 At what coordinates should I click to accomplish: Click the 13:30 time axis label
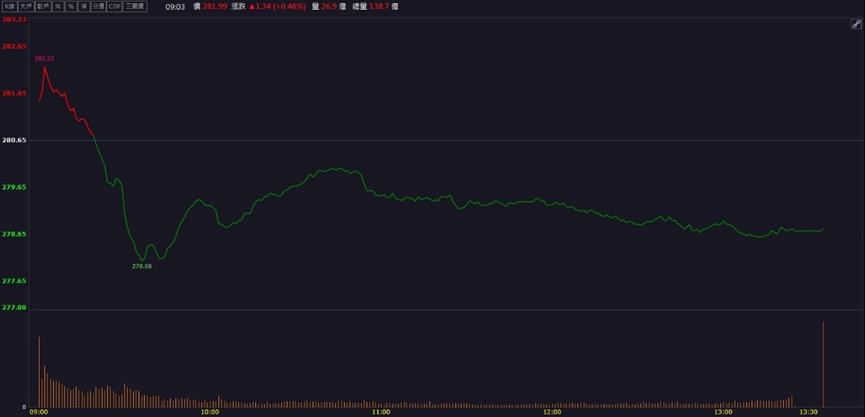pyautogui.click(x=809, y=411)
